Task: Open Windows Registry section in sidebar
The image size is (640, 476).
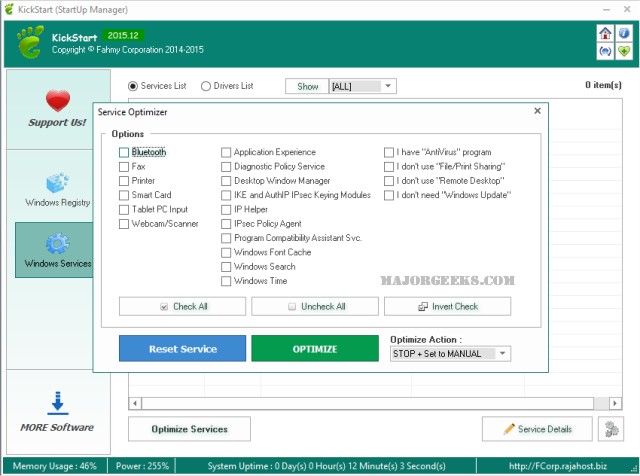Action: (58, 190)
